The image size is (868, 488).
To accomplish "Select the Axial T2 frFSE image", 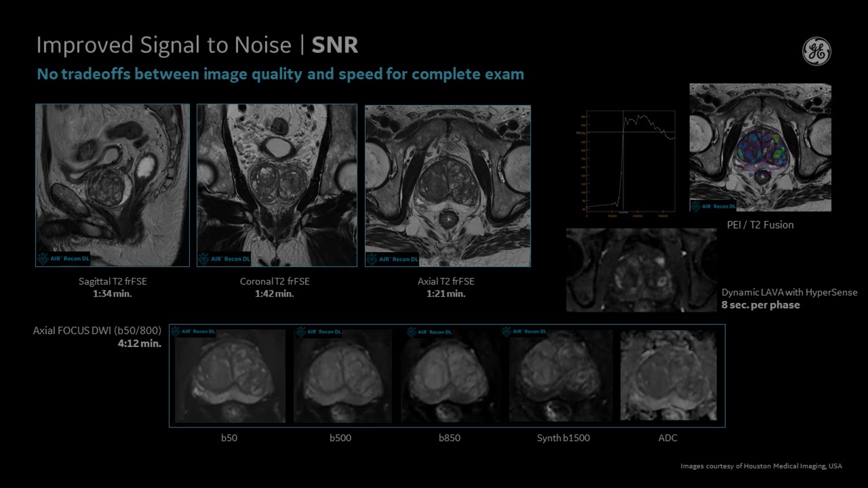I will click(448, 185).
